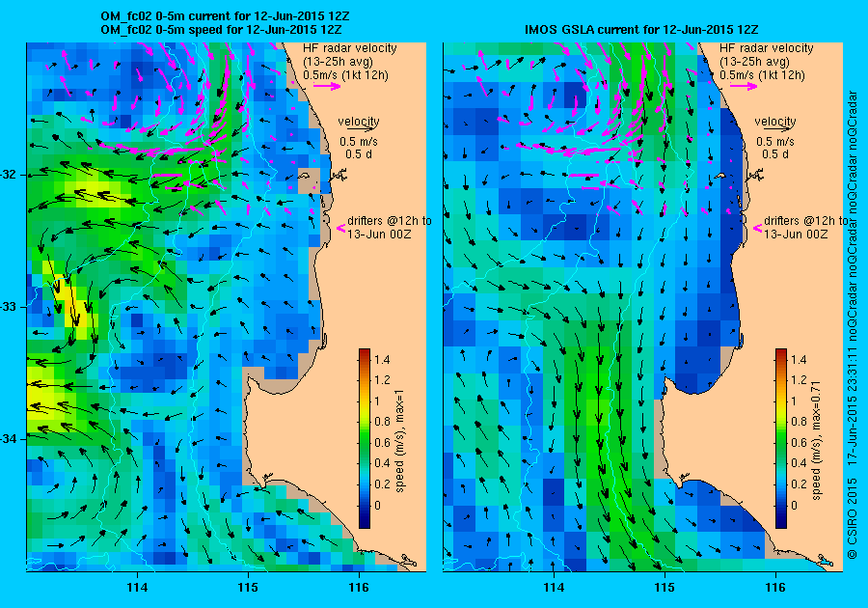Image resolution: width=868 pixels, height=608 pixels.
Task: Click 'speed (m/s), max=1' colorbar label
Action: pos(400,441)
